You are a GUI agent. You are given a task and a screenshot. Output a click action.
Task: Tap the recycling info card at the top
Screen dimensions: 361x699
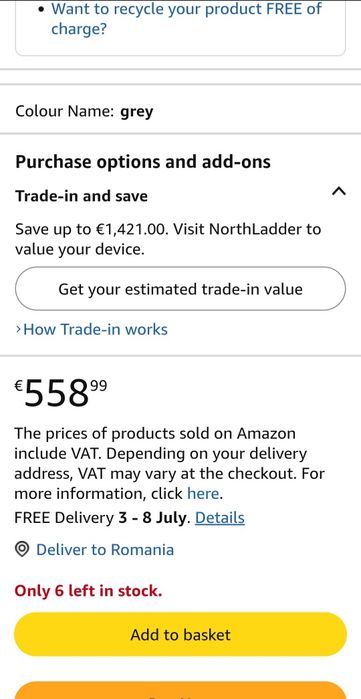[180, 28]
